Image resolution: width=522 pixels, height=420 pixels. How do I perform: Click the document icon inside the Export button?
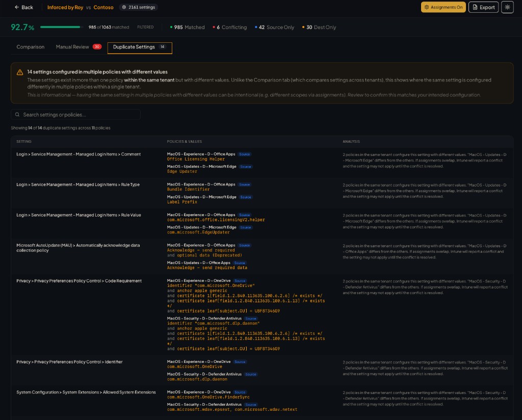coord(474,7)
